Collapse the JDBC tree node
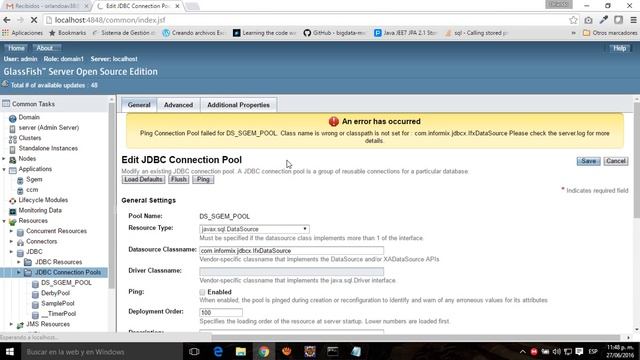Viewport: 640px width, 360px height. coord(11,252)
